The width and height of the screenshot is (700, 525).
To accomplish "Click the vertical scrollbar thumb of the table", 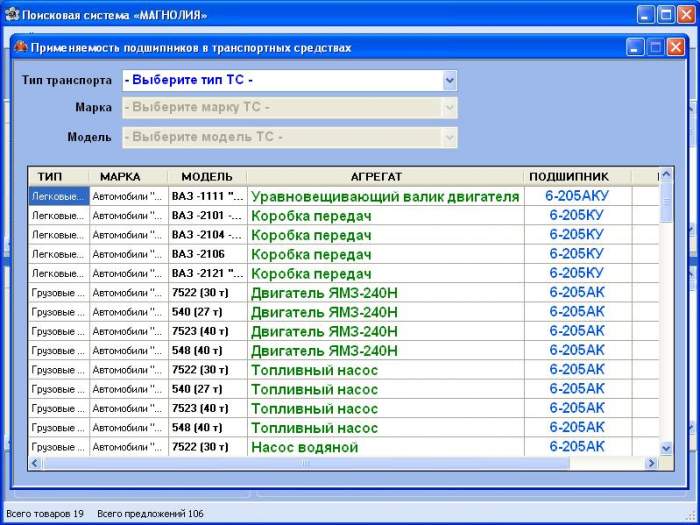I will point(666,203).
